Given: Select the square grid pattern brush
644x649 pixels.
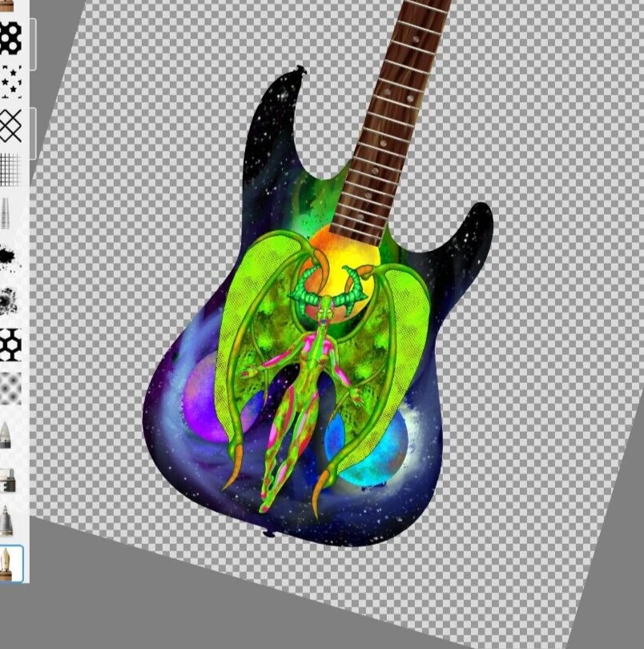Looking at the screenshot, I should 10,169.
